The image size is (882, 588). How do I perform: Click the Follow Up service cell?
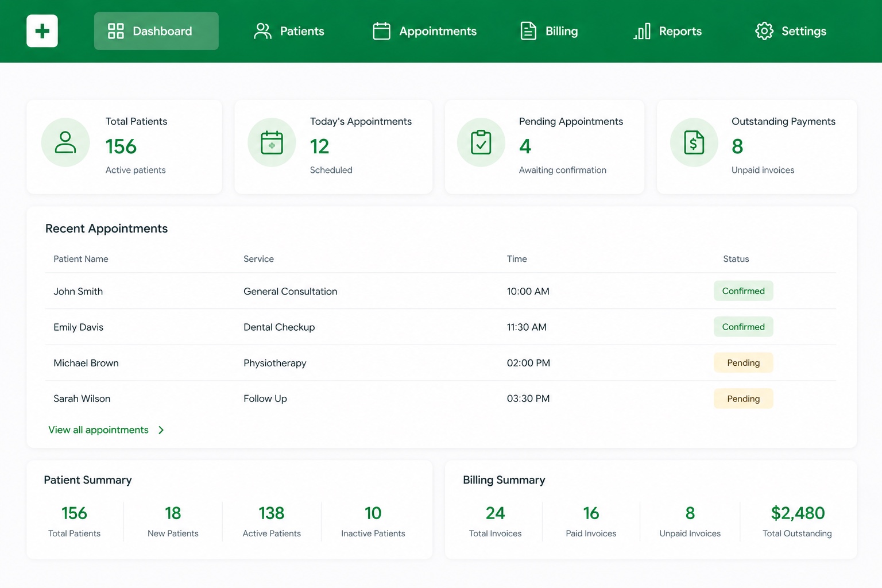(265, 399)
